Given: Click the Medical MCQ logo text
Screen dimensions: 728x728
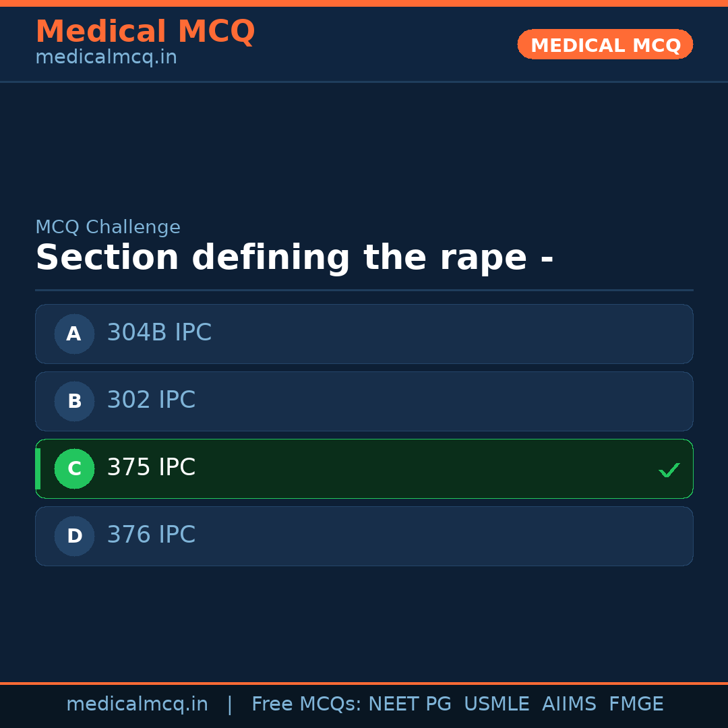Looking at the screenshot, I should pyautogui.click(x=145, y=31).
